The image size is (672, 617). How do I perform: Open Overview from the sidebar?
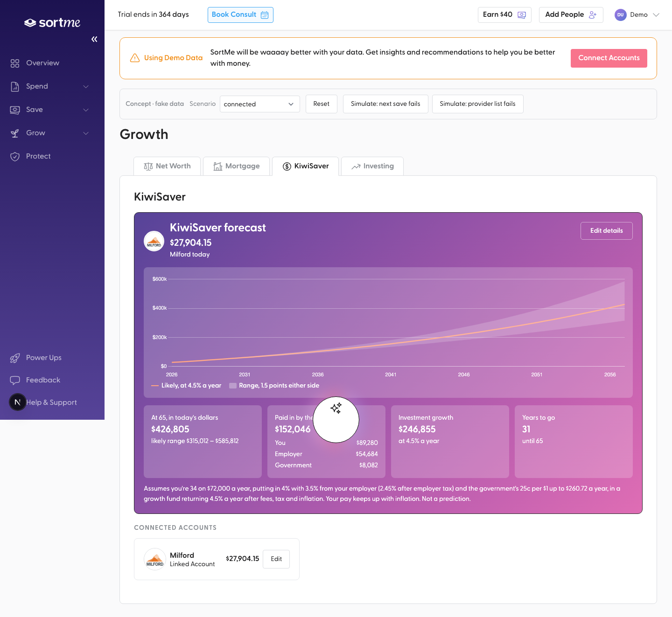point(42,63)
